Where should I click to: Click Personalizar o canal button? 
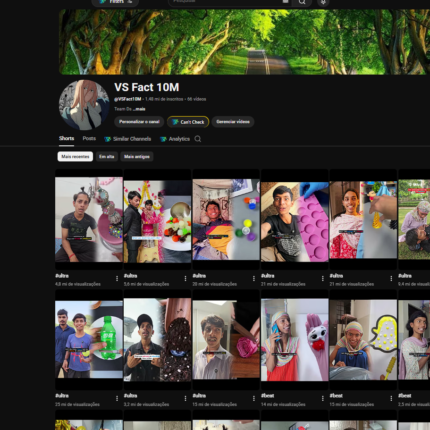(139, 122)
